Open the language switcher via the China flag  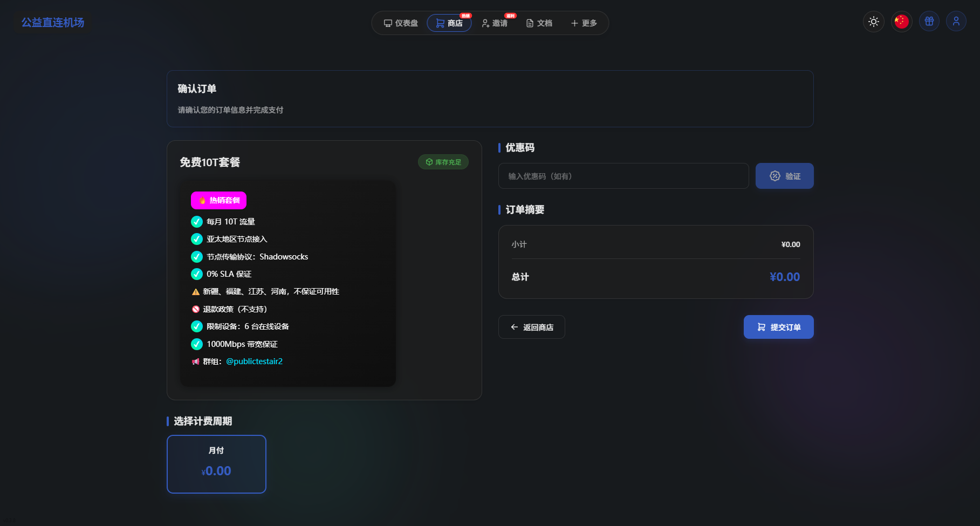901,21
